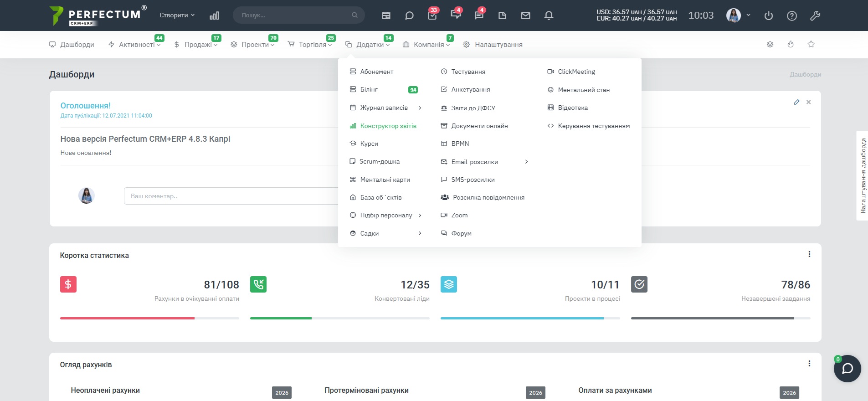Screen dimensions: 868x401
Task: Open the Налаштування дашборда side tab
Action: pos(863,176)
